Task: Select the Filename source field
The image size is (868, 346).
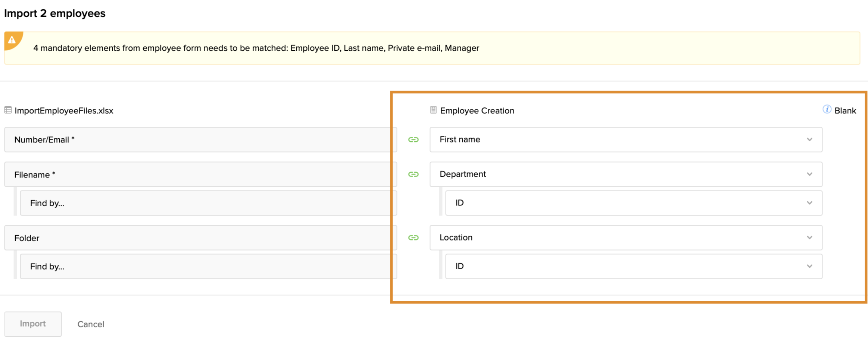Action: [200, 174]
